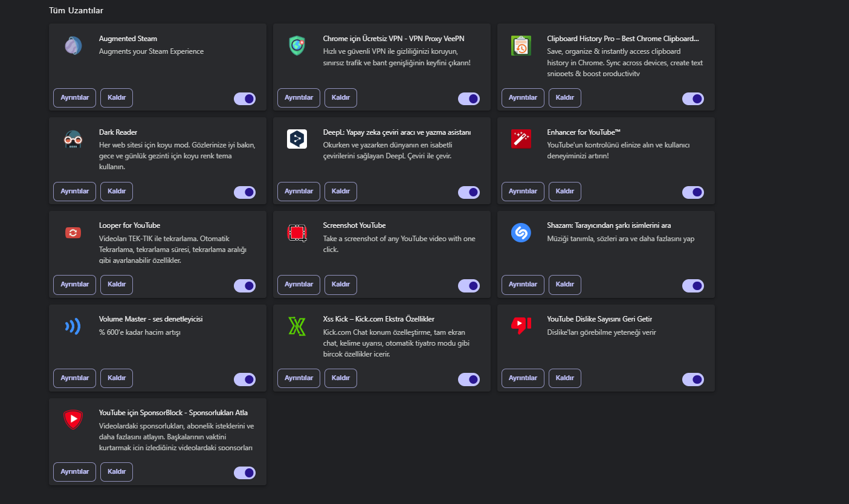Image resolution: width=849 pixels, height=504 pixels.
Task: Disable the Volume Master toggle
Action: (x=245, y=379)
